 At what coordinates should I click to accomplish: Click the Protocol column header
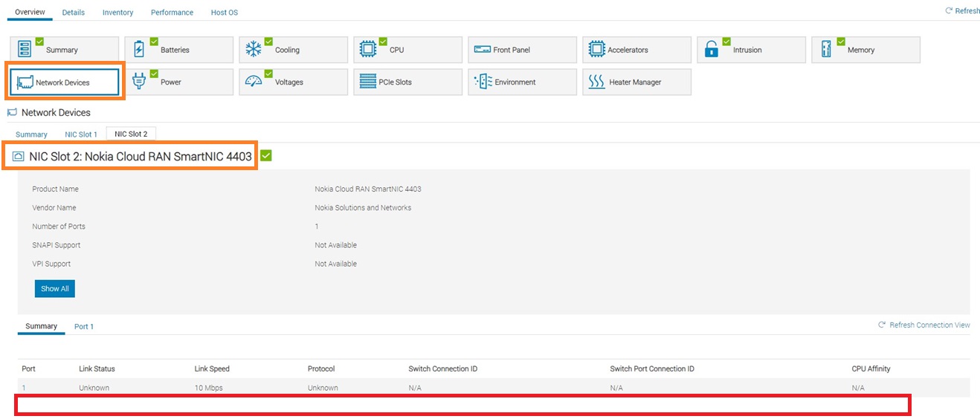coord(321,368)
